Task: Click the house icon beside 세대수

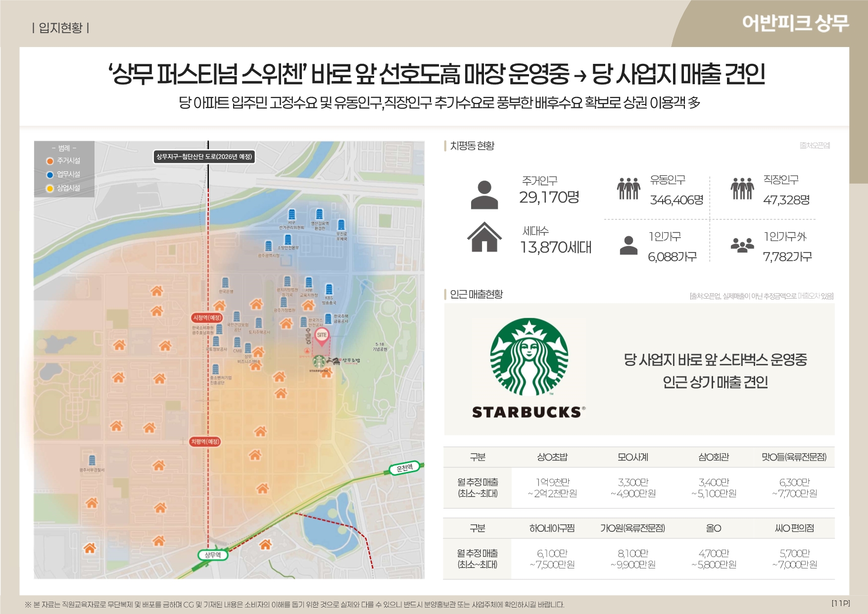Action: click(x=484, y=237)
